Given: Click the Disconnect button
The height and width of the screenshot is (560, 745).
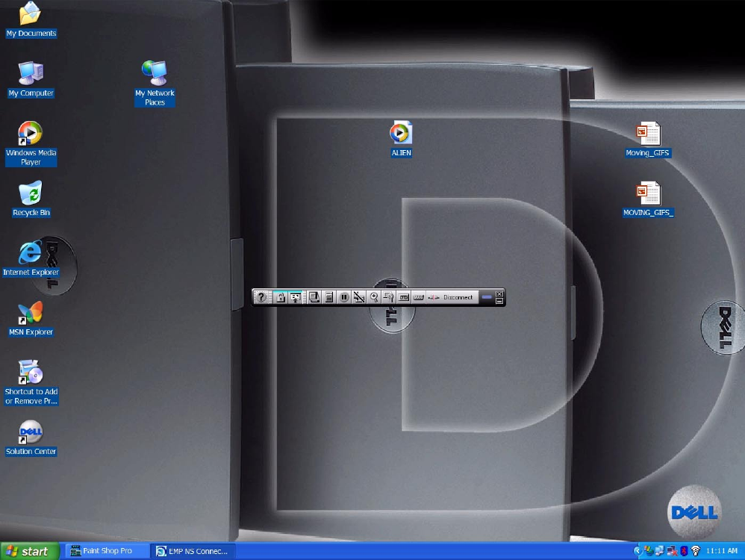Looking at the screenshot, I should [451, 297].
